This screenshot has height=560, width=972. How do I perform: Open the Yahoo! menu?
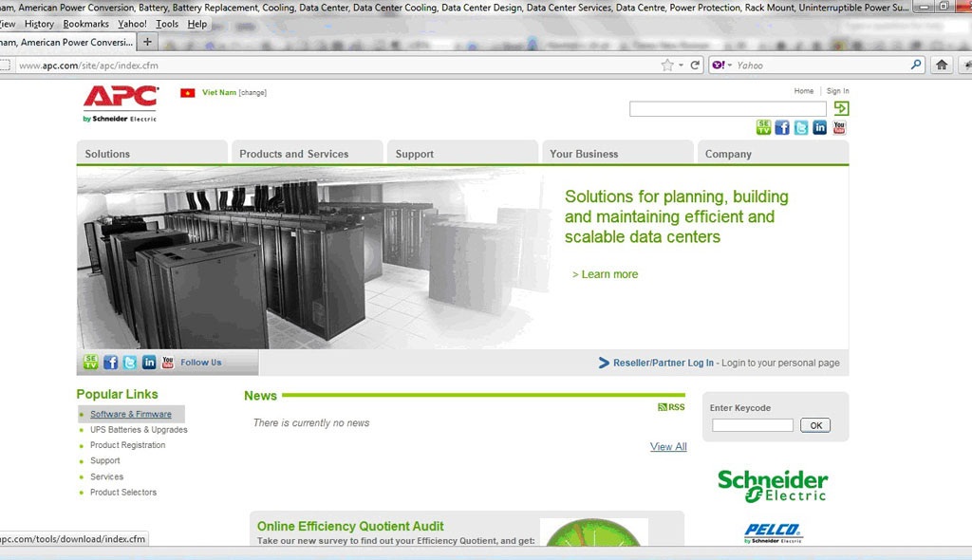(x=132, y=24)
